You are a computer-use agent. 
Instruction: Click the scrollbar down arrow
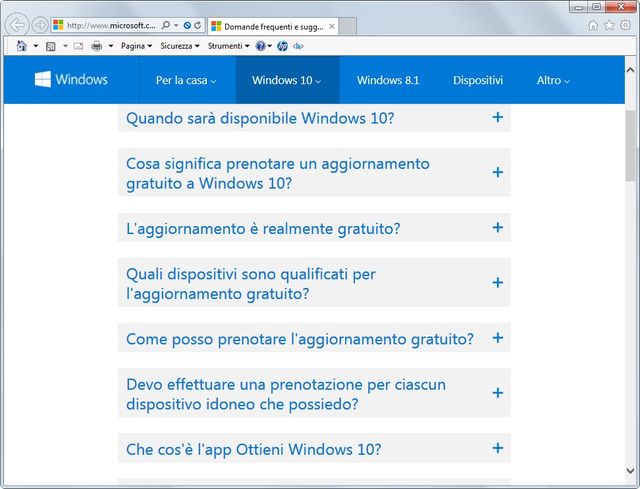click(x=630, y=470)
